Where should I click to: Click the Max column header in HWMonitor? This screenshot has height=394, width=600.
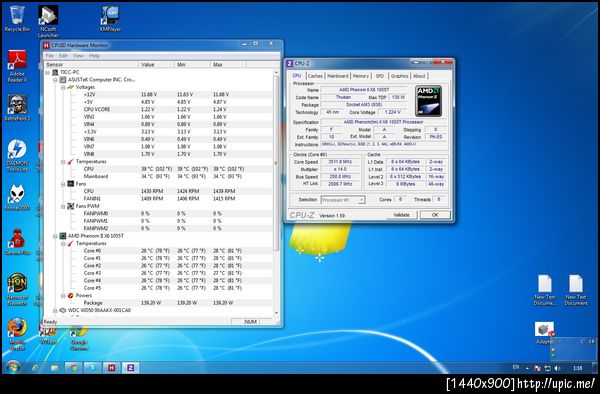pos(228,65)
